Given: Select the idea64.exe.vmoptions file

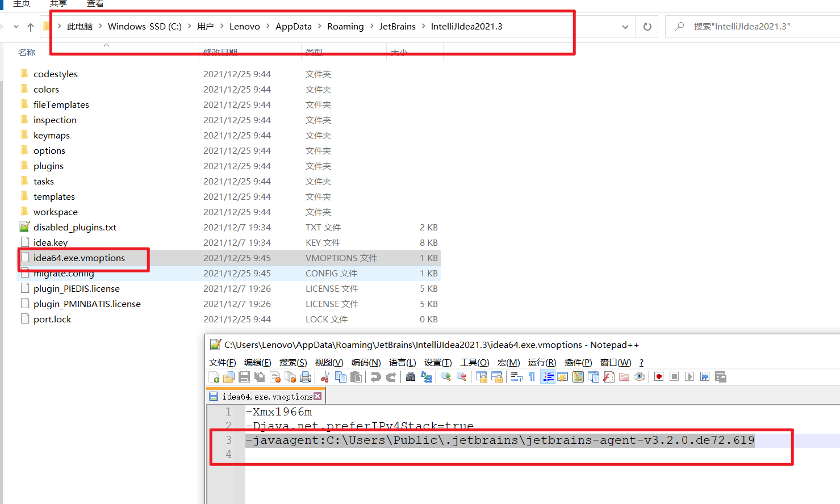Looking at the screenshot, I should pos(79,258).
